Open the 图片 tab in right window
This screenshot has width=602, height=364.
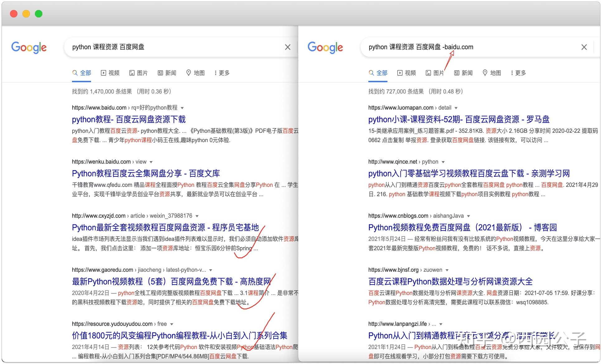[435, 73]
